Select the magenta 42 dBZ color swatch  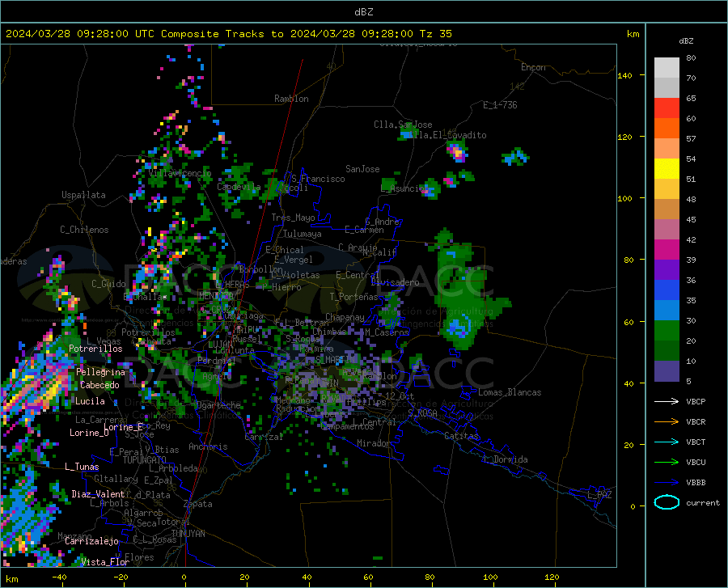(667, 250)
